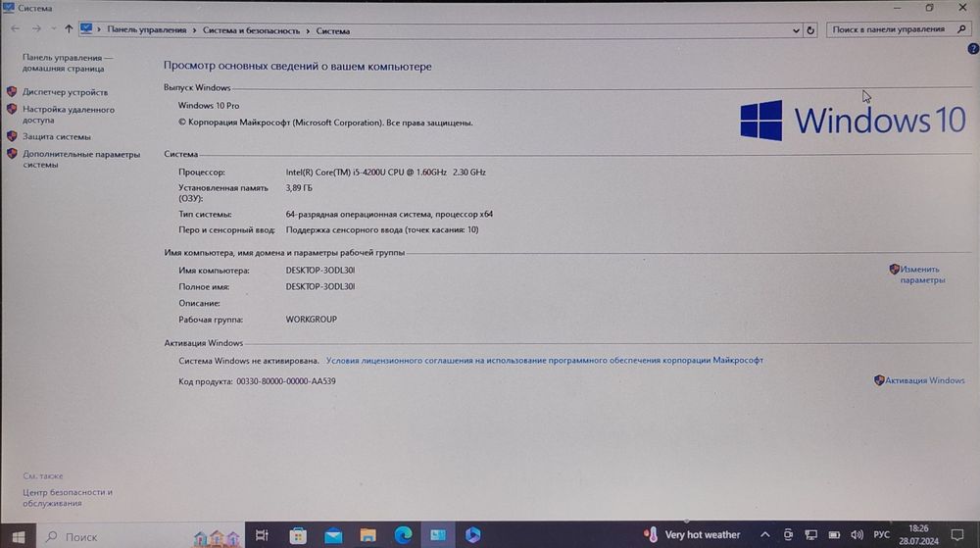Open 'Настройка удаленного доступа' link
This screenshot has width=980, height=548.
tap(69, 115)
